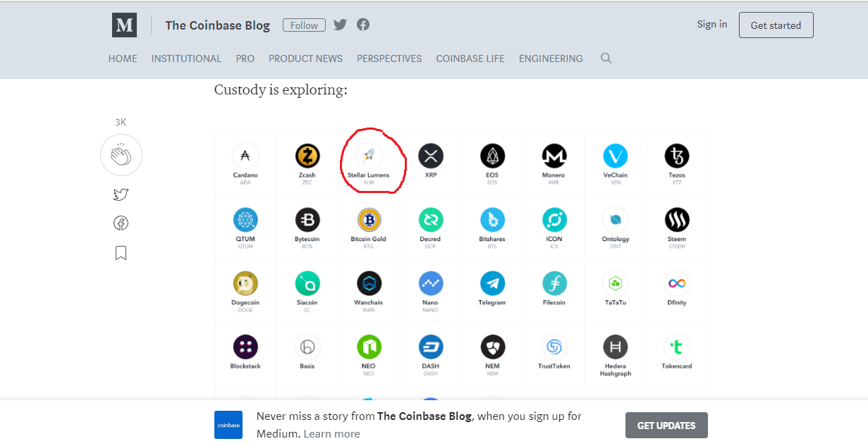Click the XRP coin icon
The image size is (868, 446).
[431, 156]
